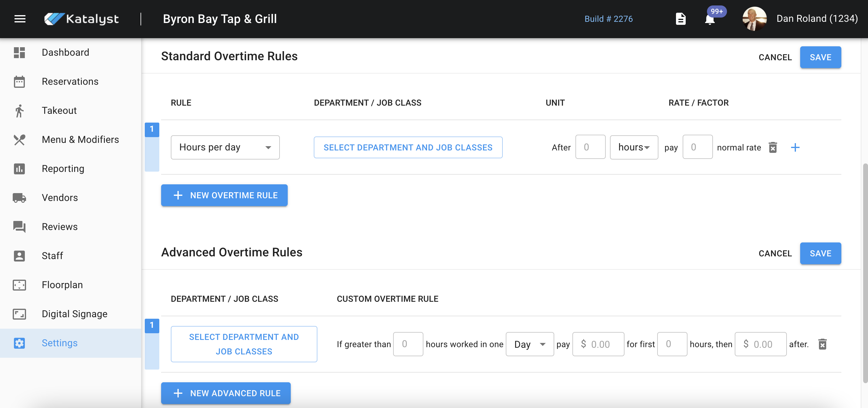Save the Standard Overtime Rules
This screenshot has height=408, width=868.
click(820, 57)
